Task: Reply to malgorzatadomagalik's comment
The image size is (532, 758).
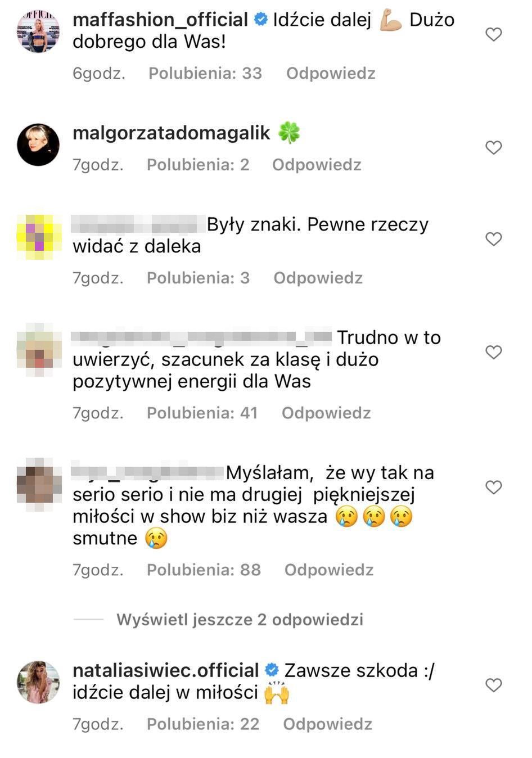Action: pos(317,165)
